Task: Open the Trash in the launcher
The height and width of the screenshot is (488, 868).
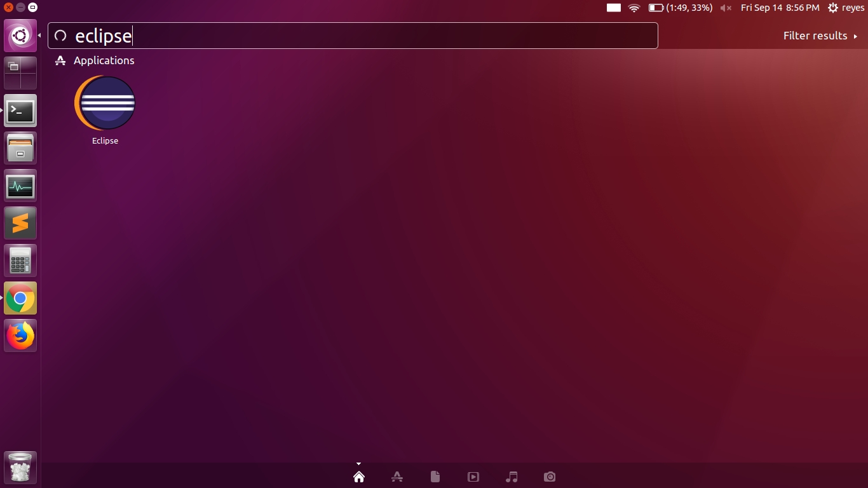Action: pos(20,468)
